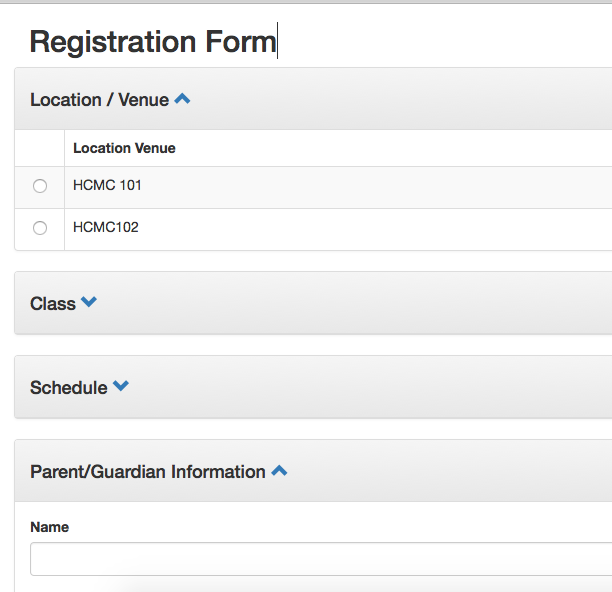This screenshot has width=612, height=592.
Task: Click the Registration Form page title
Action: coord(153,42)
